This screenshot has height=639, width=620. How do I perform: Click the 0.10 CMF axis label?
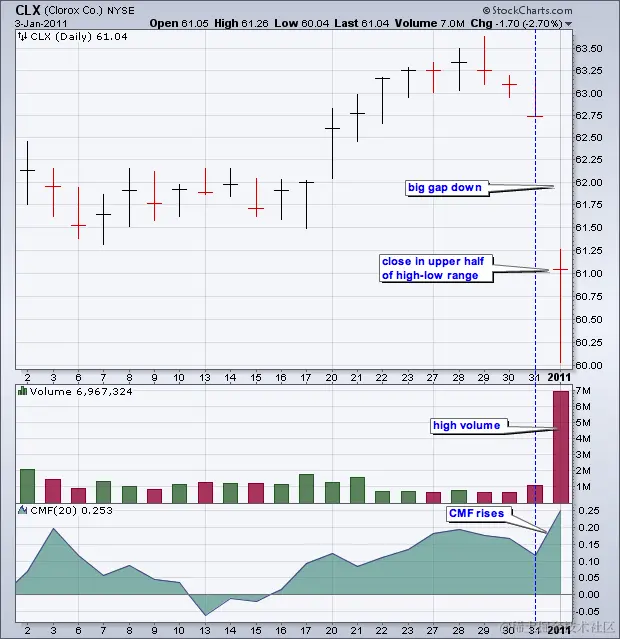click(x=589, y=561)
